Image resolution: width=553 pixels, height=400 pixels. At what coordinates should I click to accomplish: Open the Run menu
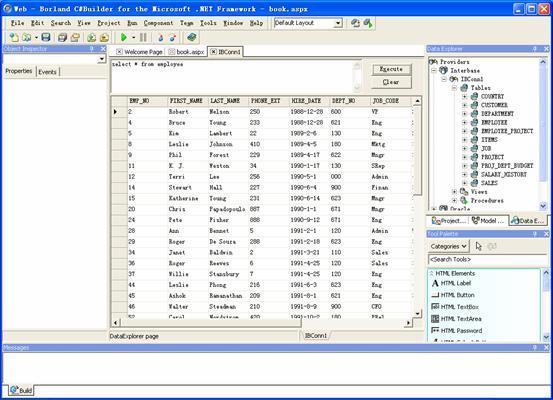132,23
